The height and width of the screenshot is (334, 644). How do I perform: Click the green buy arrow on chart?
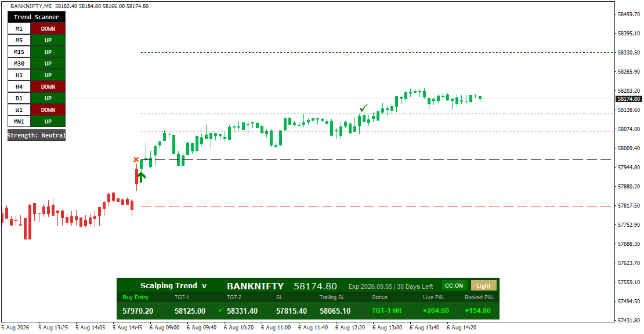point(142,177)
